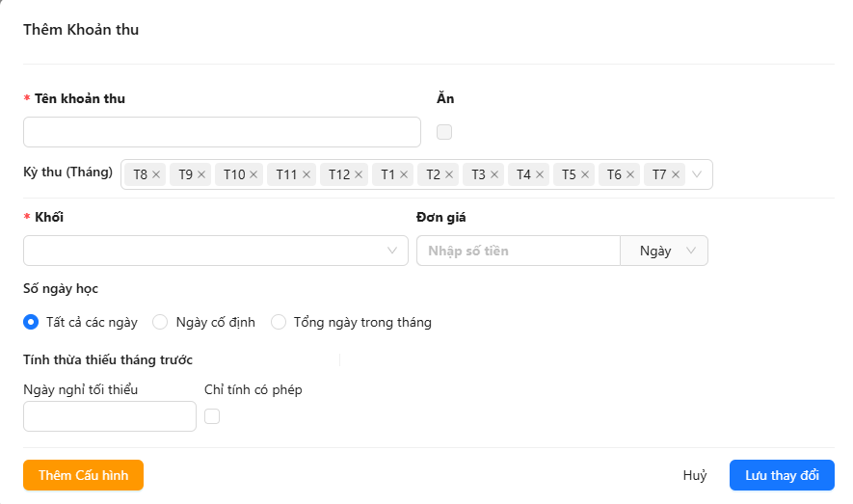The width and height of the screenshot is (853, 504).
Task: Remove the T8 month tag
Action: tap(156, 174)
